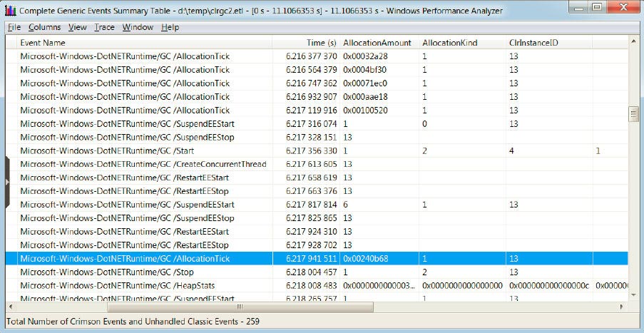The width and height of the screenshot is (644, 333).
Task: Select the AllocationTick row with 0x000aae18
Action: tap(316, 97)
